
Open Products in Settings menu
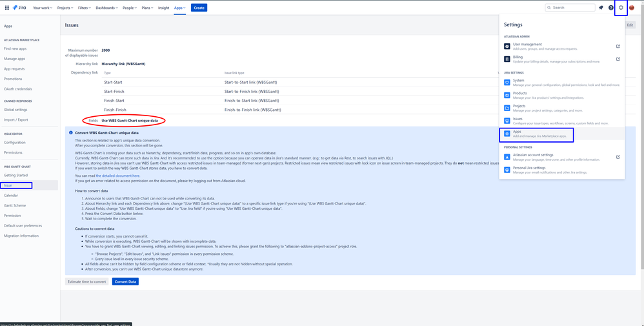pos(562,95)
